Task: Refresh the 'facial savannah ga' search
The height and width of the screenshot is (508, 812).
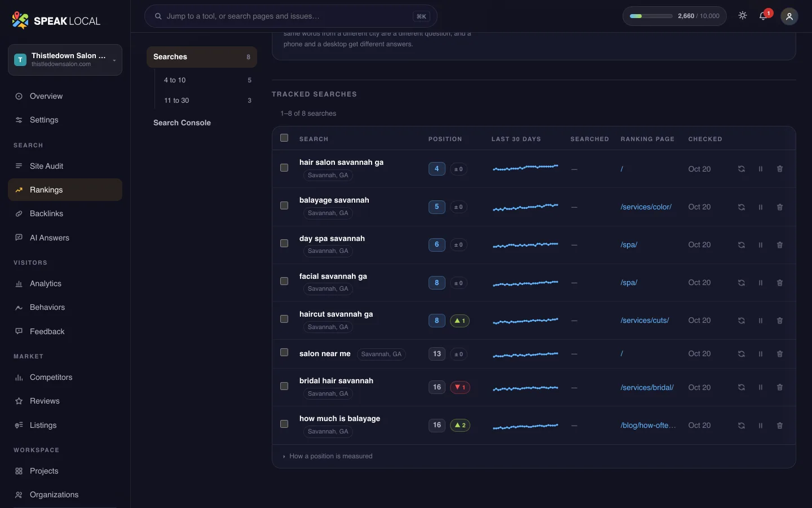Action: [742, 283]
